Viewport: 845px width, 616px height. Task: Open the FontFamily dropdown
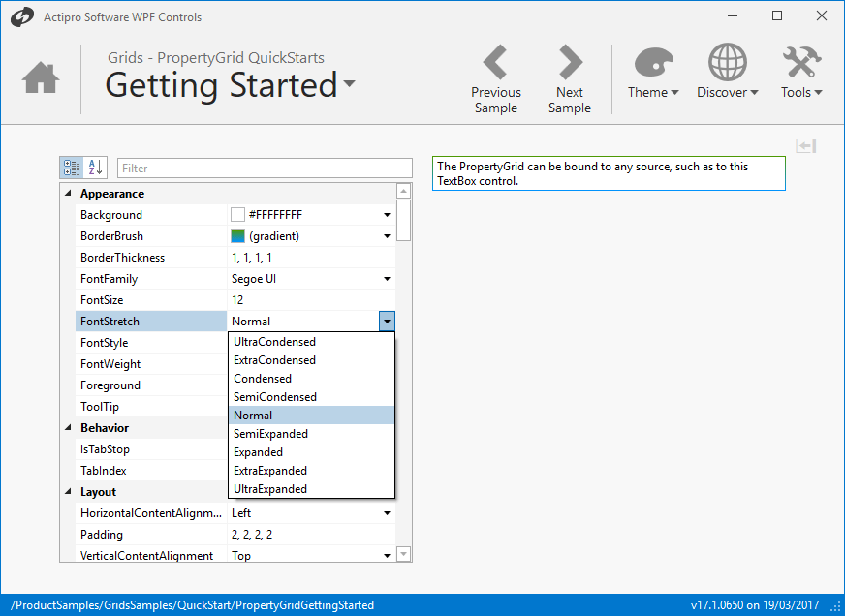click(386, 278)
